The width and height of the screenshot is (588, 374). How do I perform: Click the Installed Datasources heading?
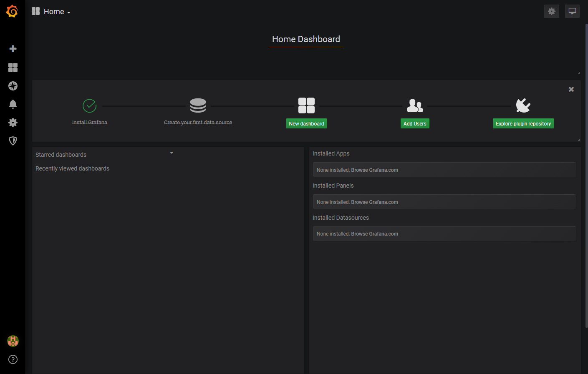pos(341,218)
